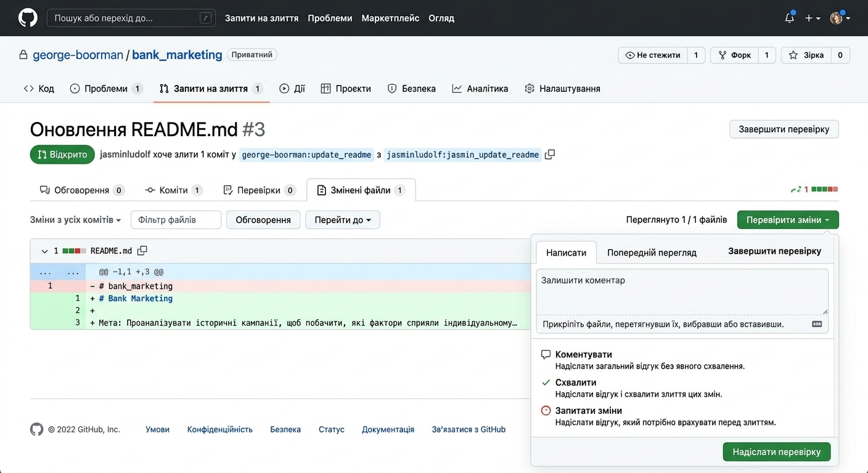The image size is (868, 473).
Task: Open notifications bell
Action: pos(789,18)
